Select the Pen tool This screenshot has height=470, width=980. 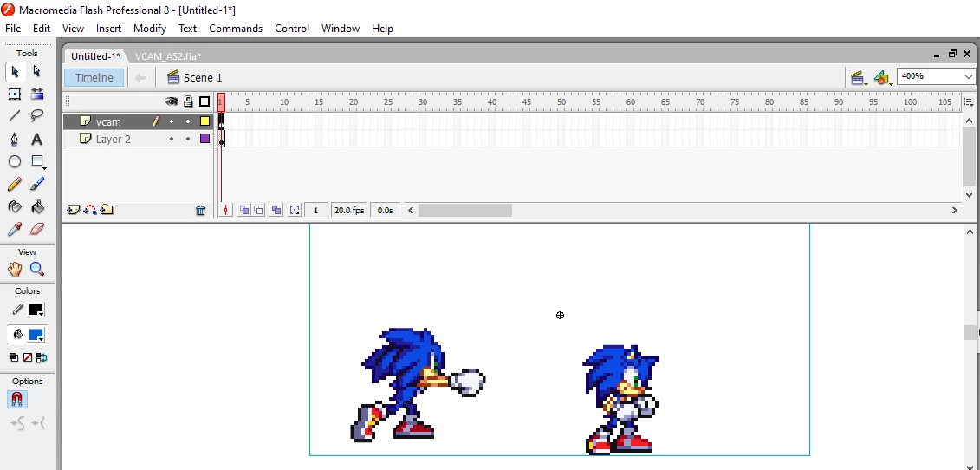tap(15, 139)
